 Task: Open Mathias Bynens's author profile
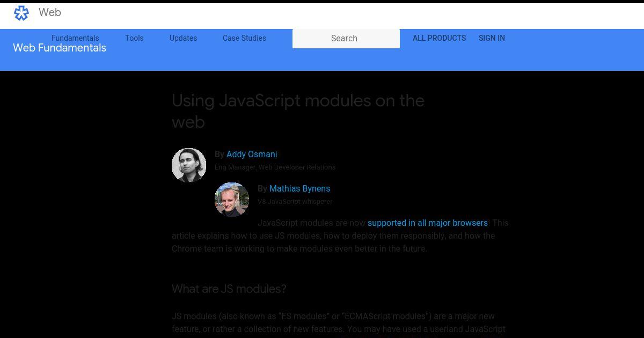pos(299,188)
